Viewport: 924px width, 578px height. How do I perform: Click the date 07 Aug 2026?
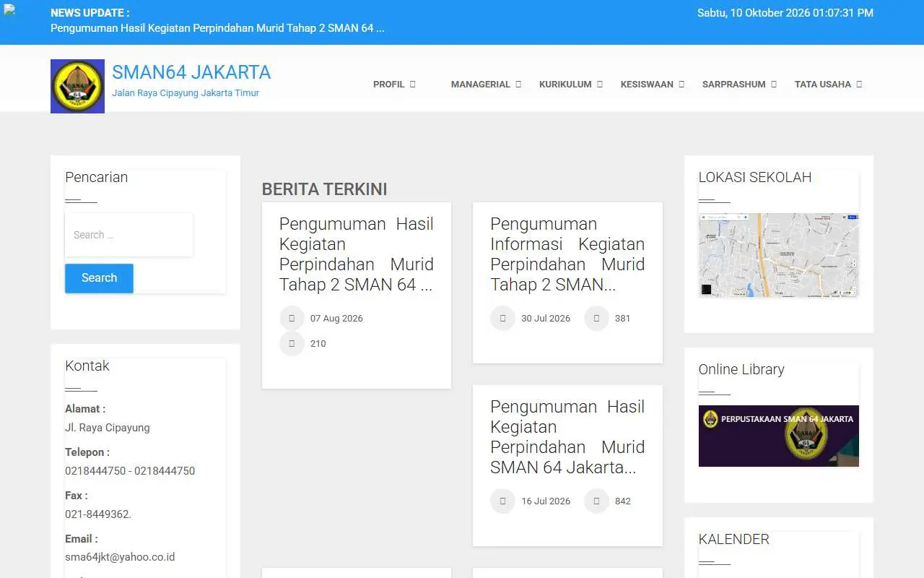336,319
